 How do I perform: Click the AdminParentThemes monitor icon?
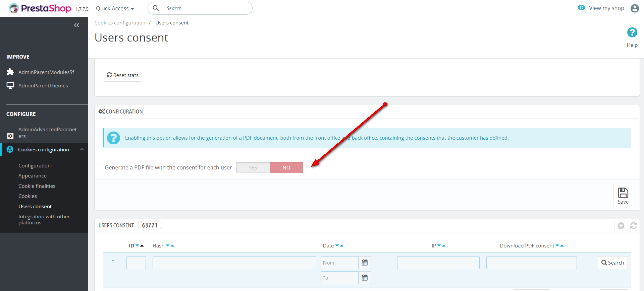(x=10, y=85)
